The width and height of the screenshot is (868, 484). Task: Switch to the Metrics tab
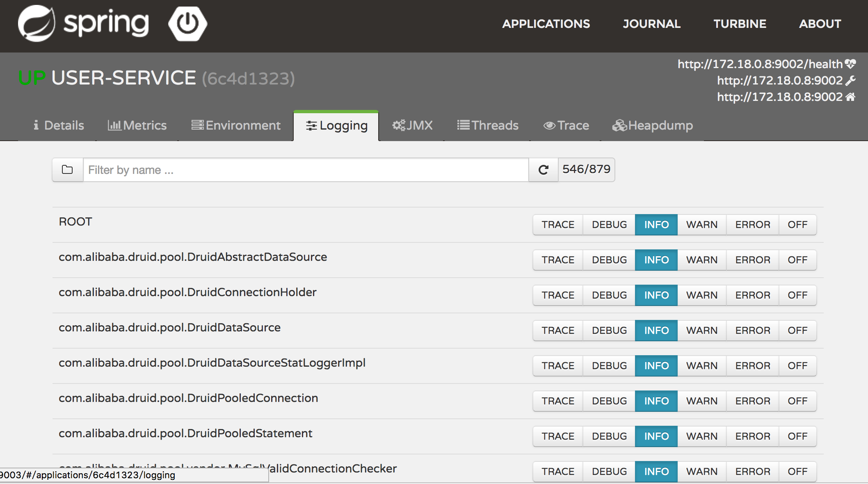137,125
